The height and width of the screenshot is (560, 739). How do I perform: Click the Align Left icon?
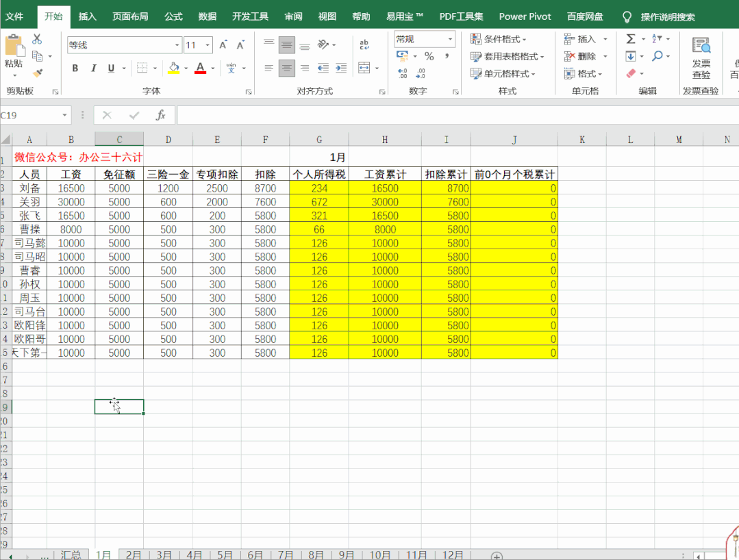pos(268,68)
